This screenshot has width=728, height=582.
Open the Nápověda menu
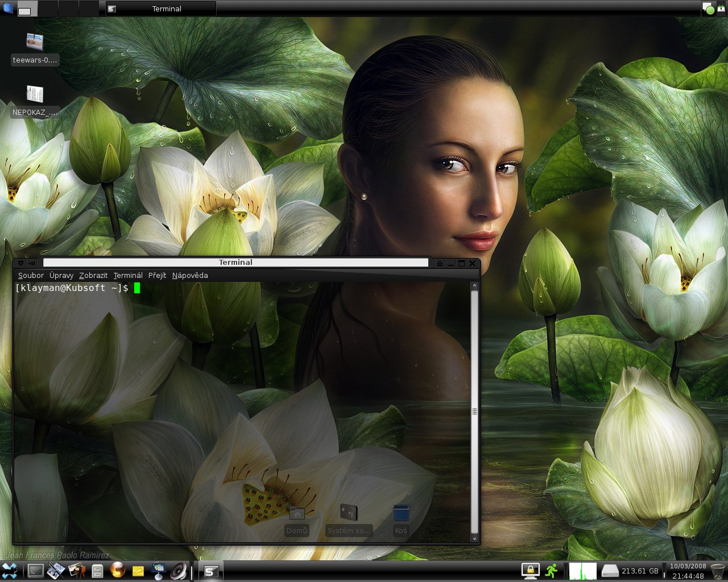(x=190, y=275)
